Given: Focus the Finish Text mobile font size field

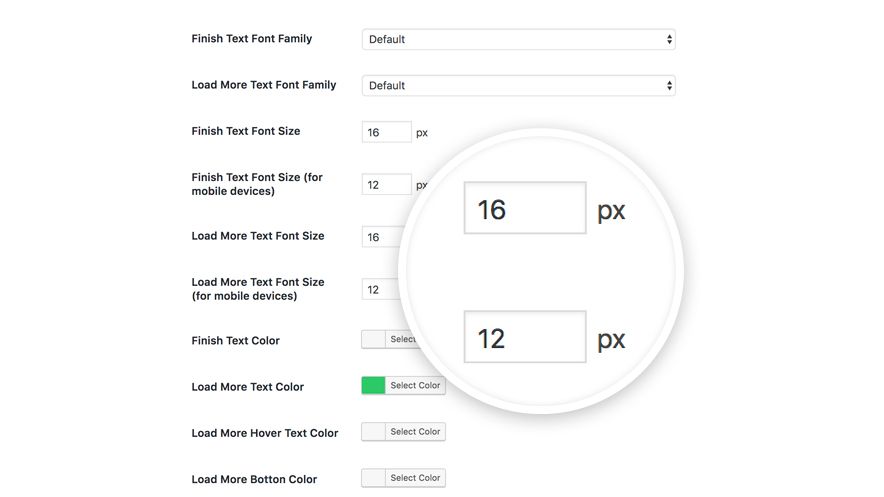Looking at the screenshot, I should (386, 185).
